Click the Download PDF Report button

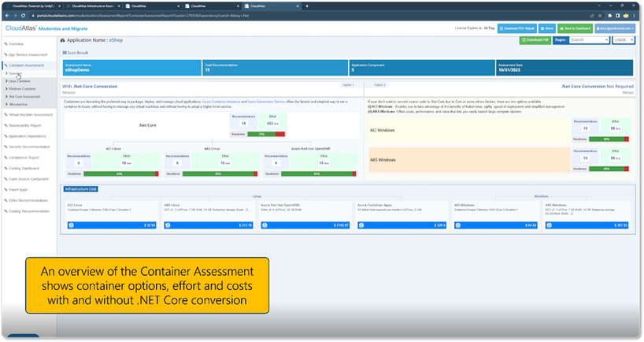pyautogui.click(x=517, y=28)
